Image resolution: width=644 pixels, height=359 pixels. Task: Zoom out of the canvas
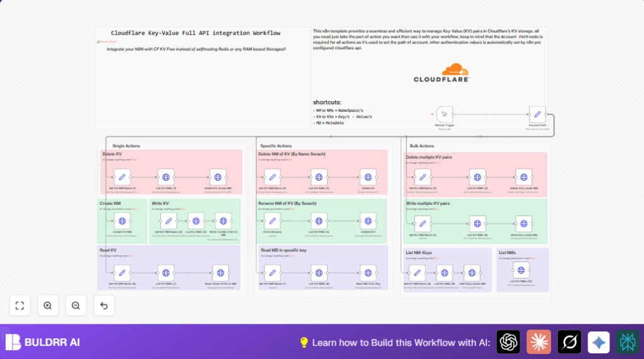(x=75, y=306)
